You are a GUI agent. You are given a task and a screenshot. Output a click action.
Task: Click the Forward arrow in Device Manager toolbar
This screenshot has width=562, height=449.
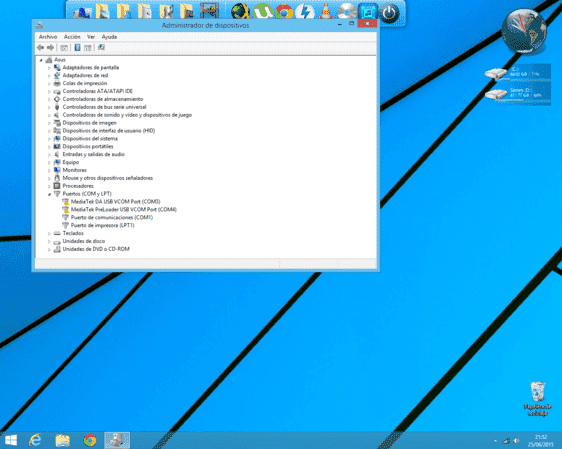(x=51, y=47)
